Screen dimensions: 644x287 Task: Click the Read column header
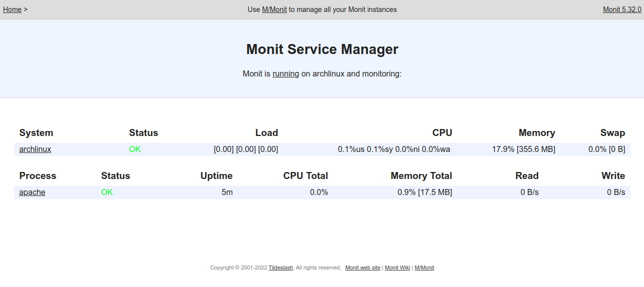527,175
